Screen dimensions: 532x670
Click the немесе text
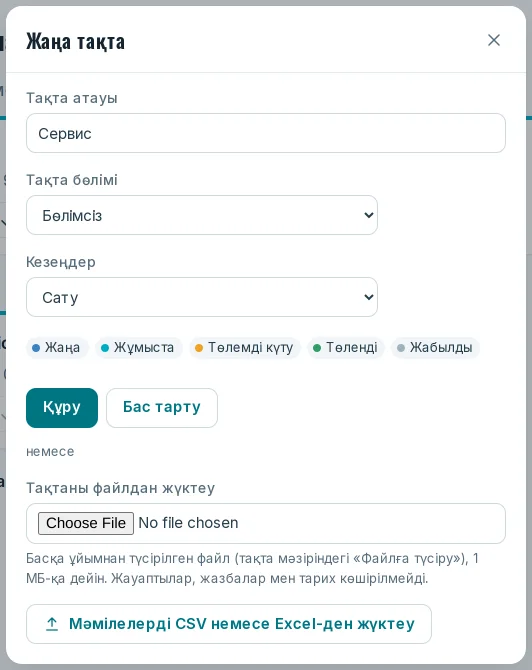coord(50,452)
